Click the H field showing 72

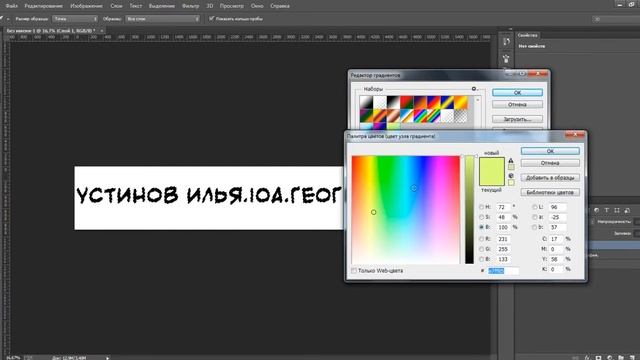coord(504,207)
